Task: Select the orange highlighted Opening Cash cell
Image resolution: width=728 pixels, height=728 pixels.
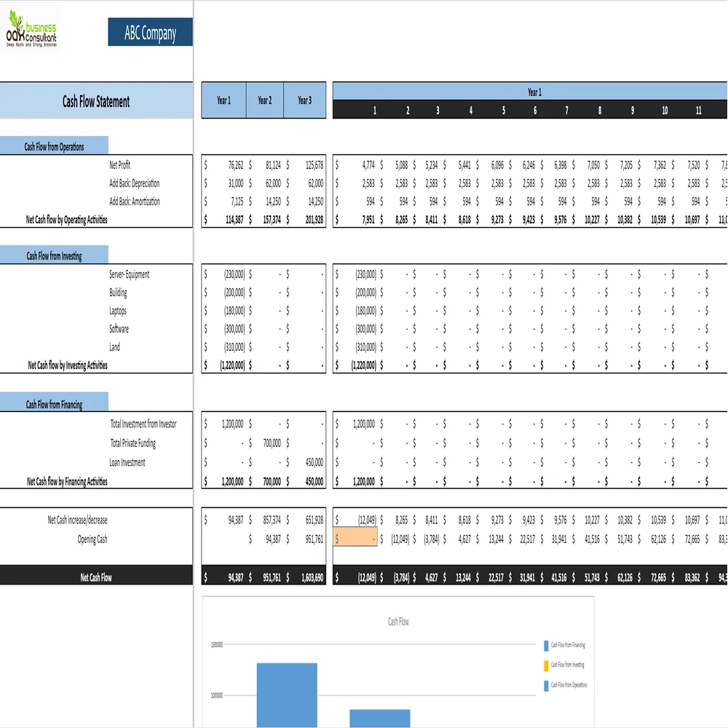Action: [355, 538]
